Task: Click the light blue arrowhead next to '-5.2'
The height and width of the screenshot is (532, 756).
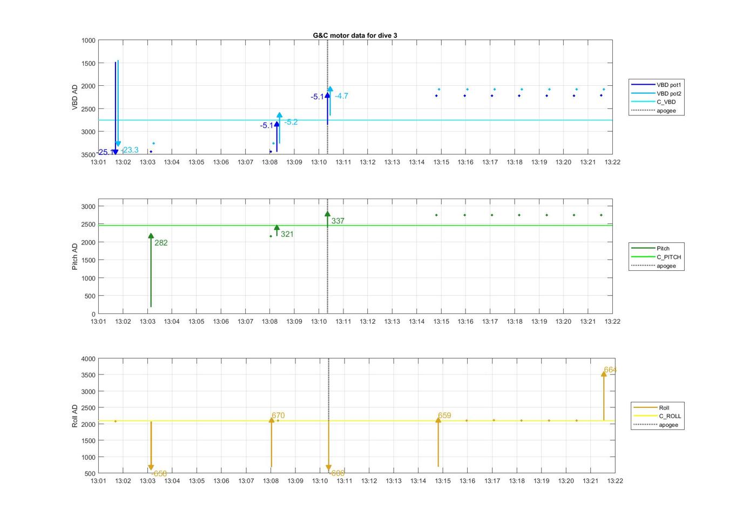Action: 279,115
